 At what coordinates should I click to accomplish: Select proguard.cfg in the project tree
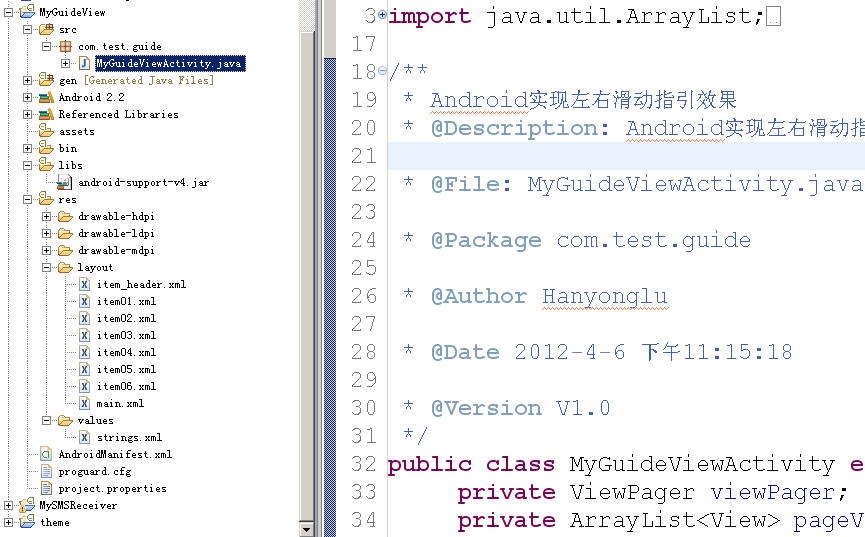(x=94, y=471)
